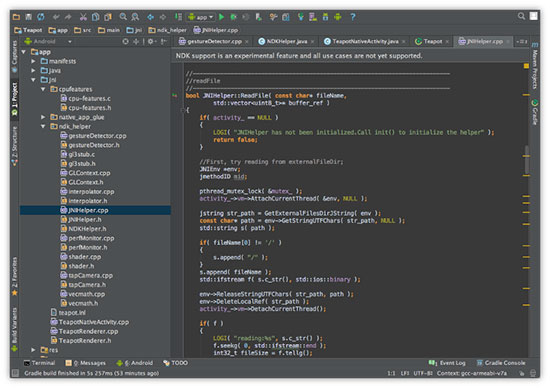This screenshot has height=388, width=550.
Task: Click the Find magnifier icon
Action: [x=123, y=16]
